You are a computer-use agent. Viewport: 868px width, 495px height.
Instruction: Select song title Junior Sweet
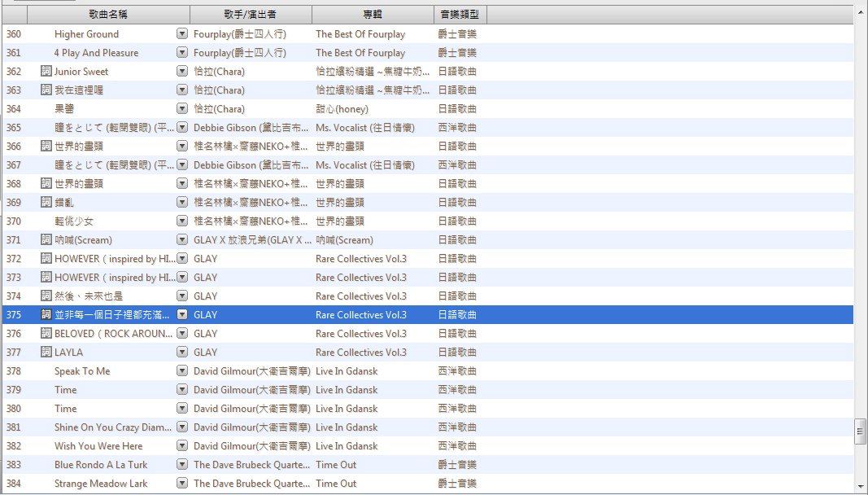click(x=81, y=72)
